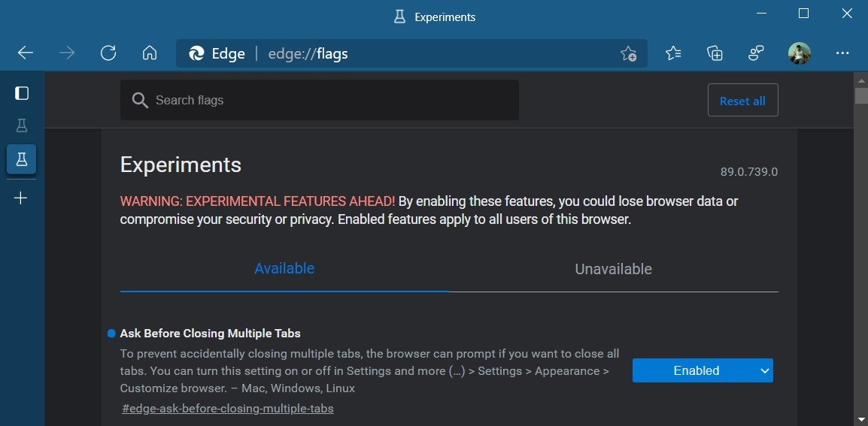This screenshot has width=868, height=426.
Task: Open a new tab with plus icon
Action: [x=21, y=198]
